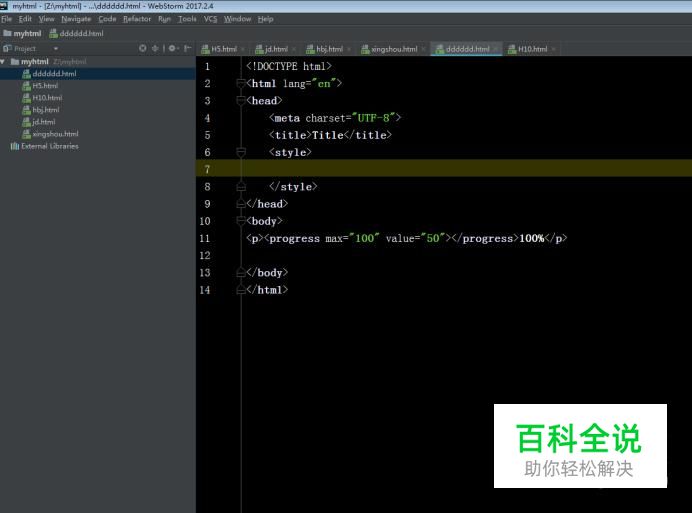Fold the head tag on line 3

click(x=241, y=101)
